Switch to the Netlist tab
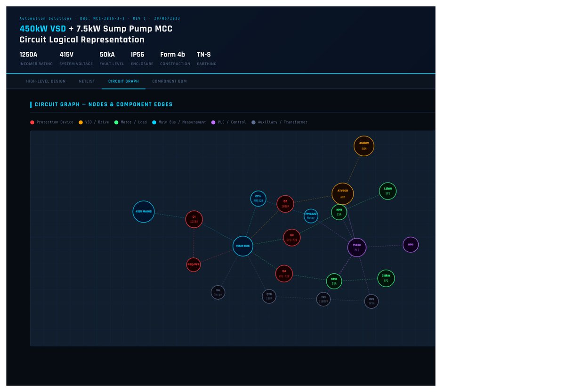 87,81
